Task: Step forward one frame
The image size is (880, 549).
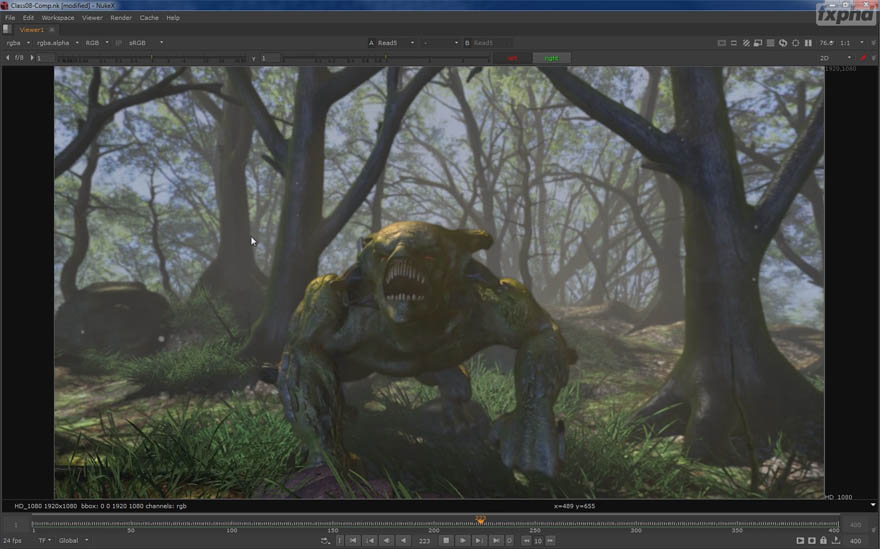Action: (x=479, y=541)
